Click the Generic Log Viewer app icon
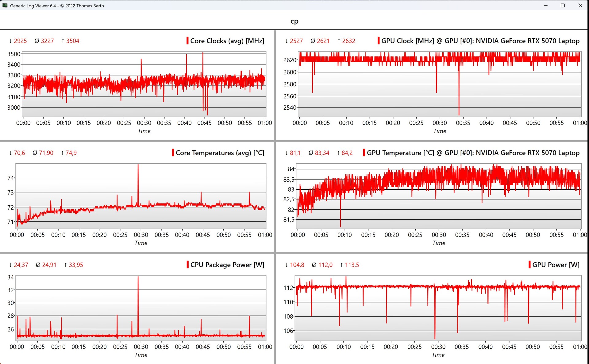Viewport: 589px width, 364px height. tap(5, 6)
